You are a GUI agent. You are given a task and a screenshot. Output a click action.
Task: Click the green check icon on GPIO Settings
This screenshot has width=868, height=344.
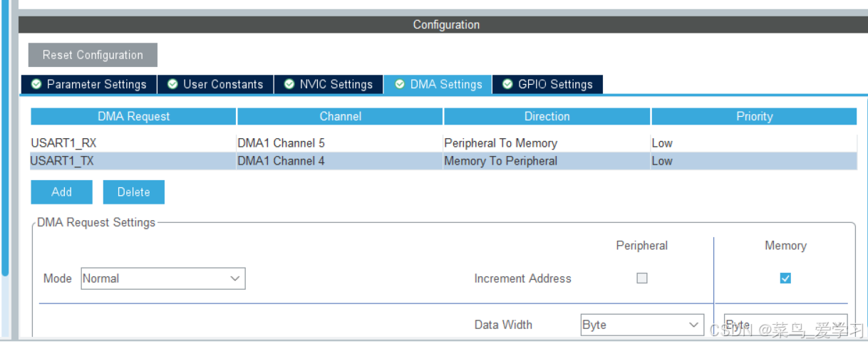point(507,84)
